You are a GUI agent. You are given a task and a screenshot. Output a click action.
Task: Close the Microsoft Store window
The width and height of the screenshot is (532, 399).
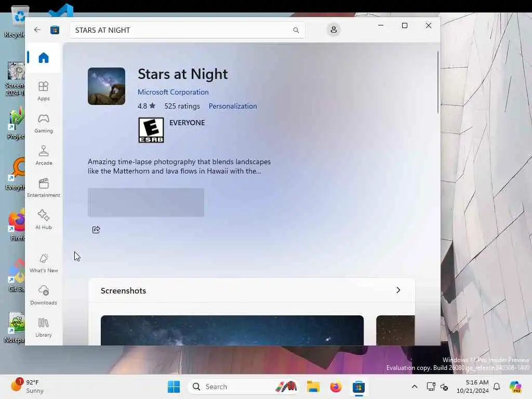429,25
